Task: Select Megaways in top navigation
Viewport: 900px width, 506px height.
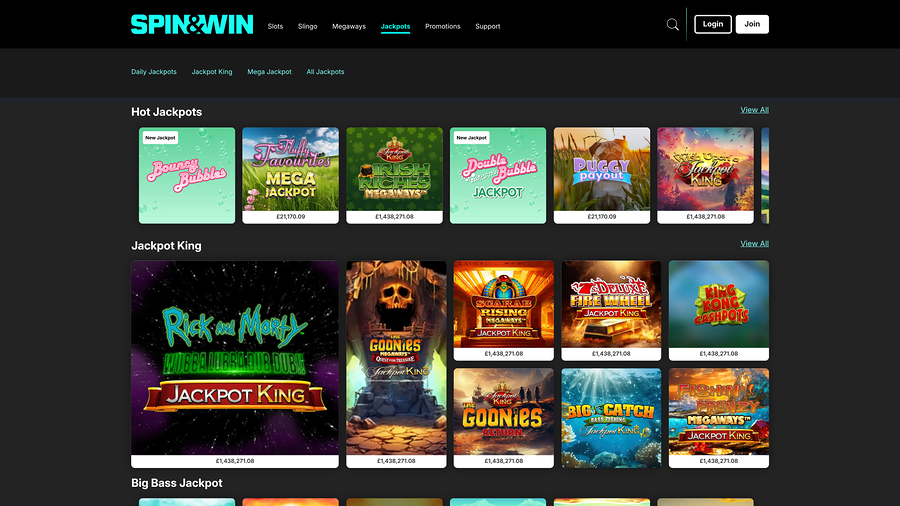Action: point(348,26)
